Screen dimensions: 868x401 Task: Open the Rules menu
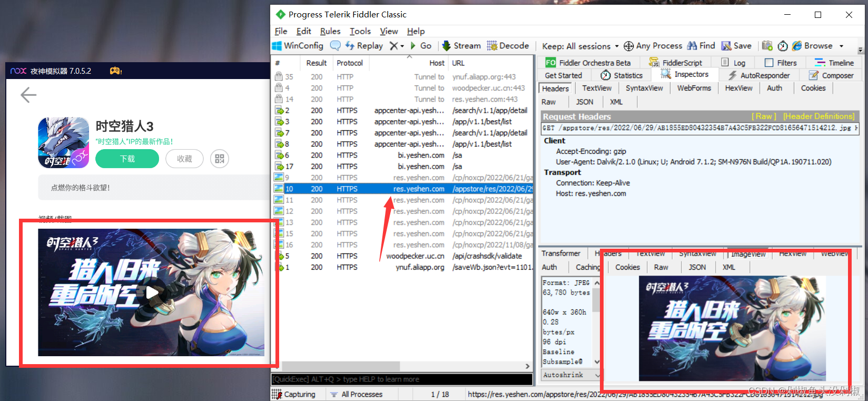330,31
